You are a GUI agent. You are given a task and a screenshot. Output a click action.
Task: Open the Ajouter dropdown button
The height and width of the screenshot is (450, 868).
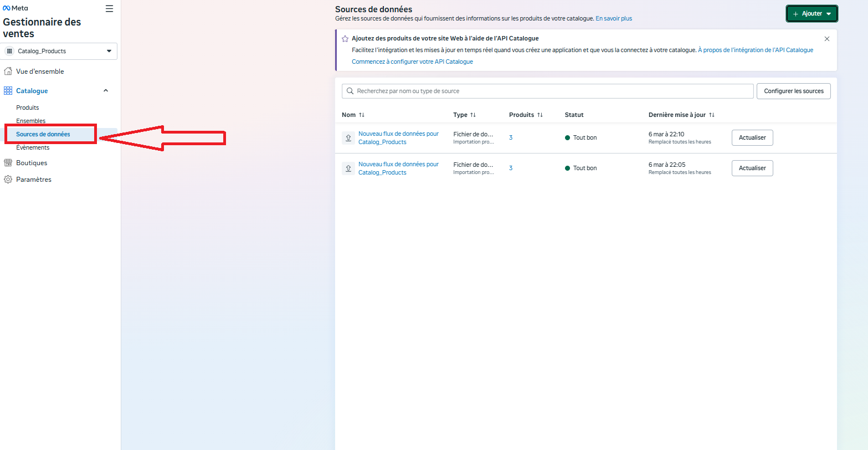pos(811,14)
